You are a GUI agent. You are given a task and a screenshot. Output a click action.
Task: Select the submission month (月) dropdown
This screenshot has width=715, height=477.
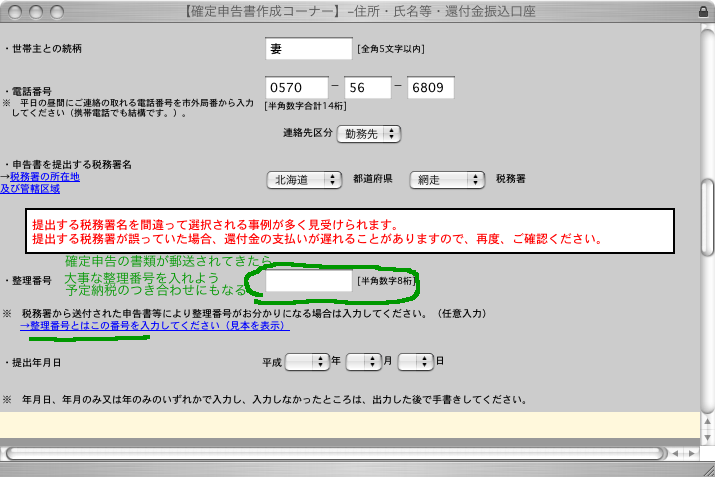coord(365,361)
